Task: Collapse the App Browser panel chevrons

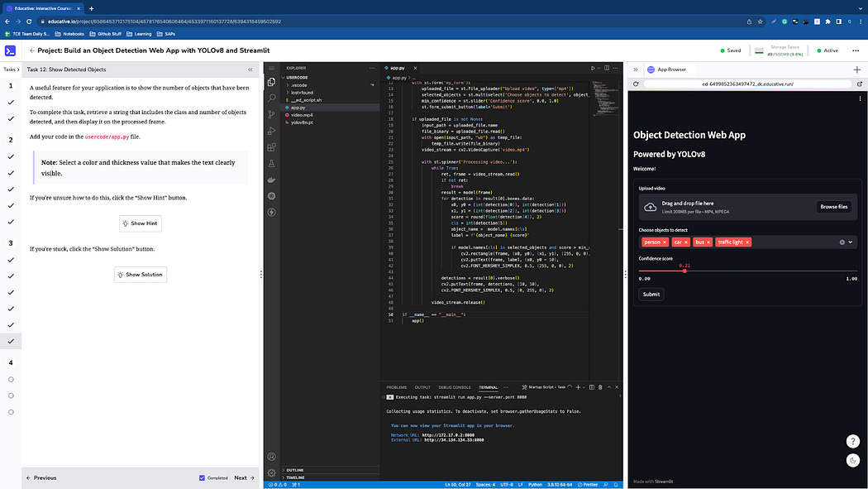Action: pos(636,70)
